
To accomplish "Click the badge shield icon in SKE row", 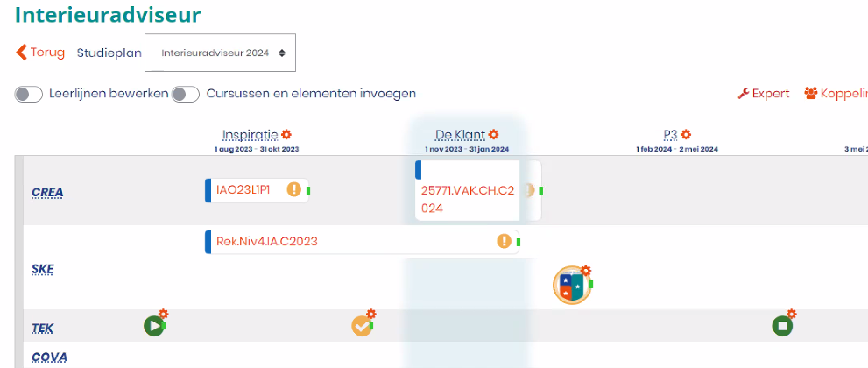I will pos(572,286).
